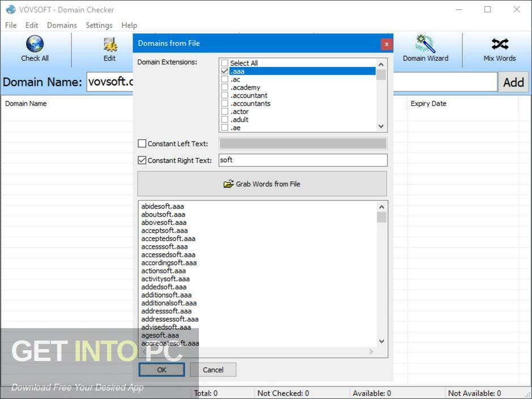Open the Edit toolbar icon
Viewport: 532px width, 399px height.
(x=110, y=44)
